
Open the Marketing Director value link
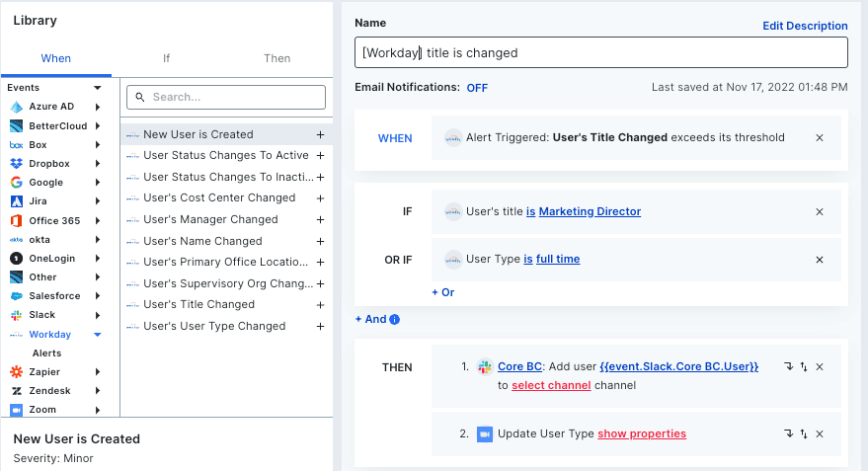(x=590, y=211)
